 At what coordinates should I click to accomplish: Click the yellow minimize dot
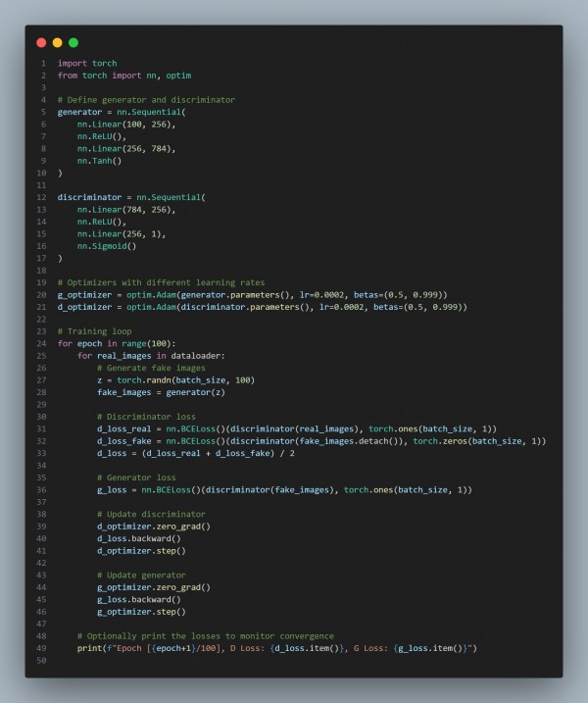click(58, 42)
